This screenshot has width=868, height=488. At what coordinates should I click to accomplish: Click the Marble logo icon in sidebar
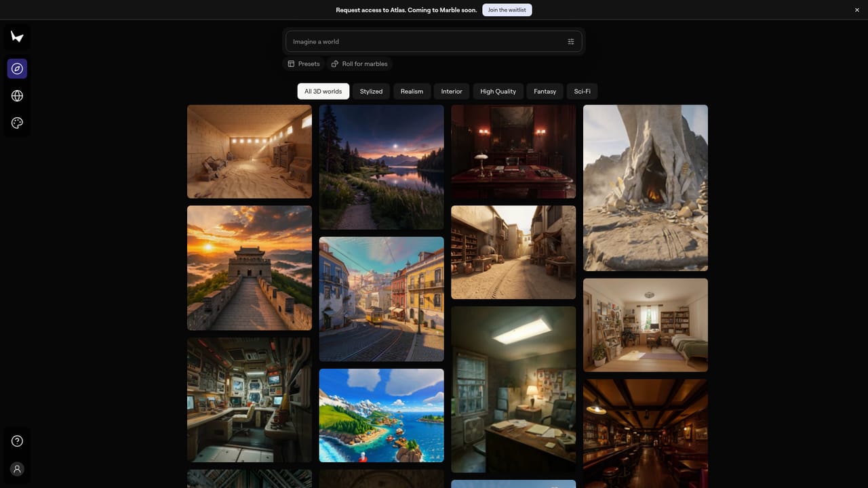17,37
